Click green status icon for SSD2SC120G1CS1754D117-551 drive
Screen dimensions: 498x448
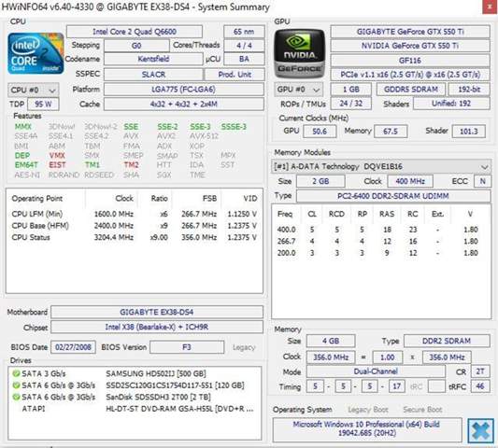pyautogui.click(x=16, y=385)
